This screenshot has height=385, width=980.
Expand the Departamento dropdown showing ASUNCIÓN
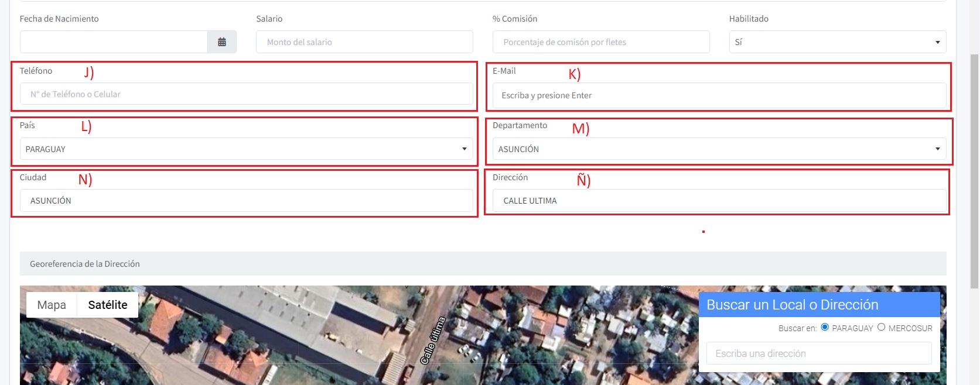pos(719,149)
